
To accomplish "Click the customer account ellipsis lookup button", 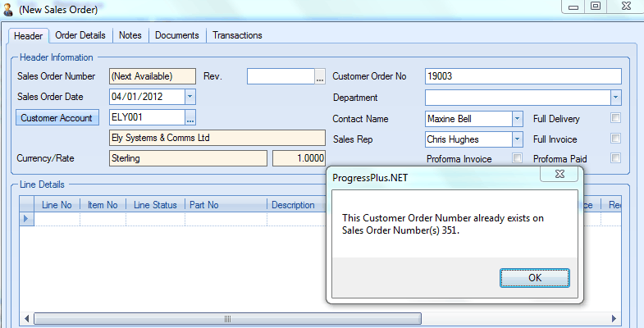I will coord(190,118).
